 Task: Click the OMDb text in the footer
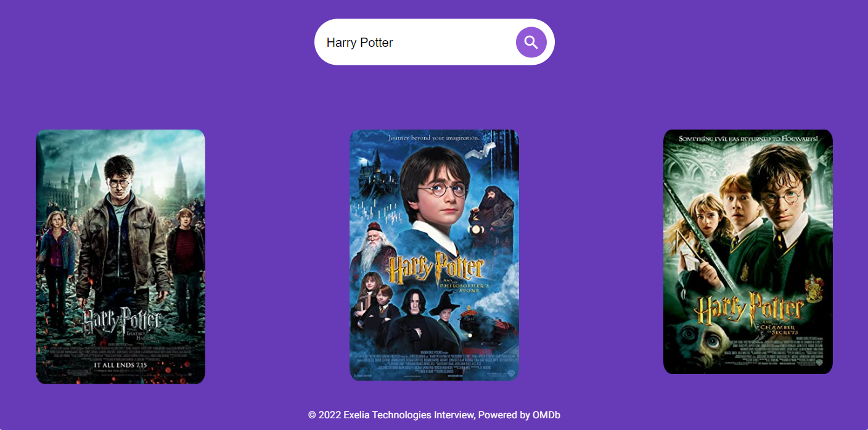546,415
